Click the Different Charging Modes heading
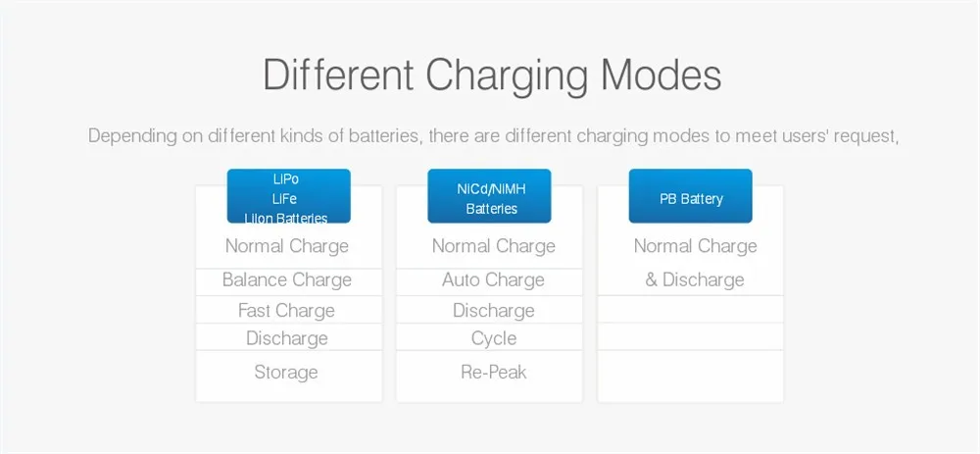The height and width of the screenshot is (454, 980). pos(492,76)
